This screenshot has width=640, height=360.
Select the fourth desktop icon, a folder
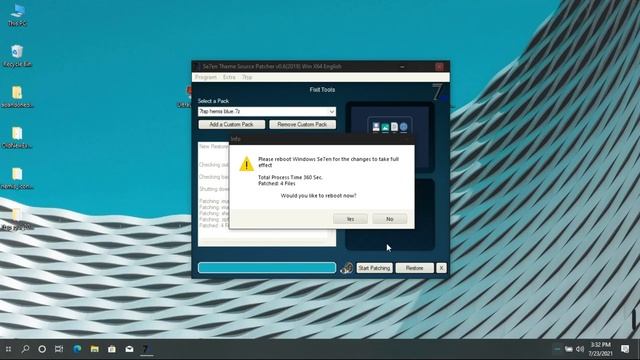click(17, 138)
